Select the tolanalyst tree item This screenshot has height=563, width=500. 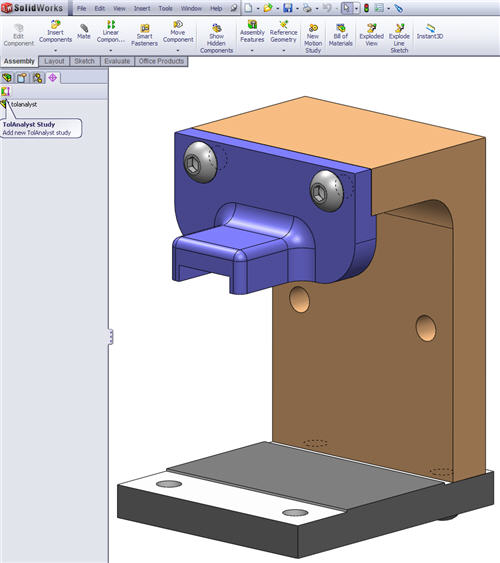tap(24, 104)
